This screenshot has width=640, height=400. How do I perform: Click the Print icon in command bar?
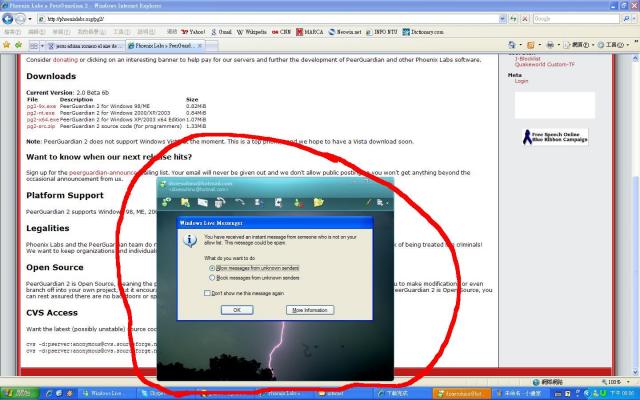[x=550, y=45]
